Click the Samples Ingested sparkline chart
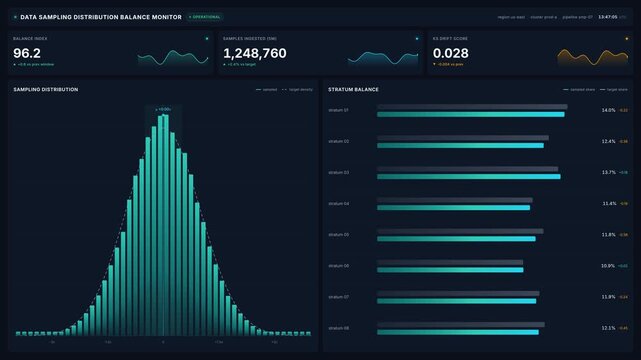This screenshot has height=360, width=641. point(383,58)
